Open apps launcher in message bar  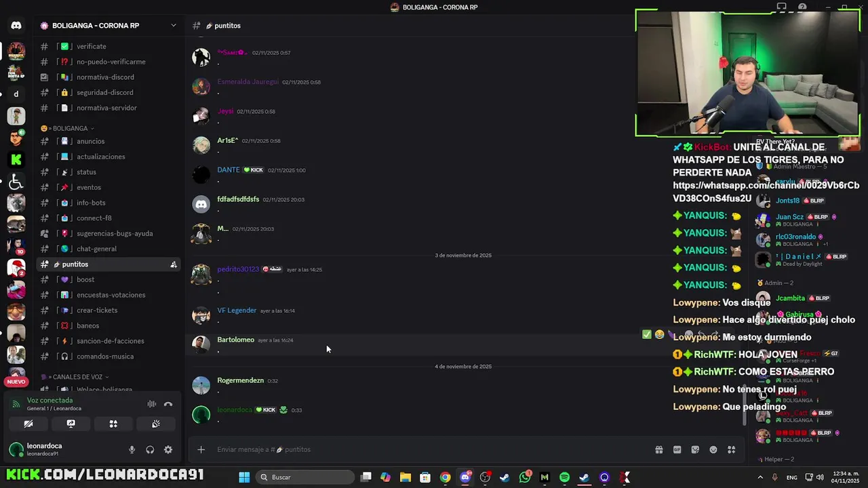pos(732,449)
